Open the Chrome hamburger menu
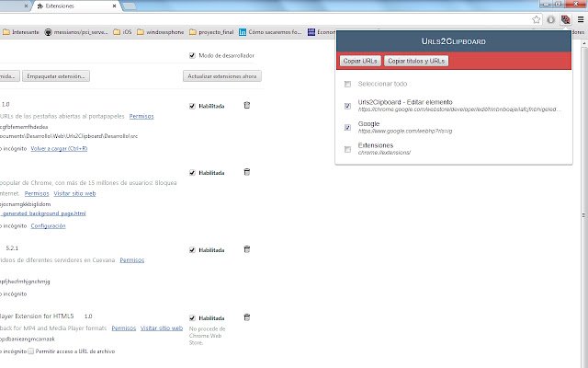The width and height of the screenshot is (588, 368). 581,19
